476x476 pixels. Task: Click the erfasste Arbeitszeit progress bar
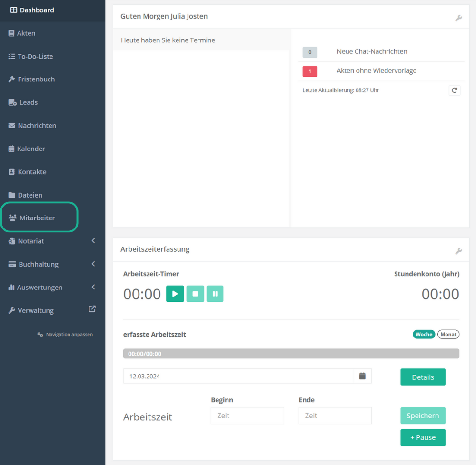point(291,354)
